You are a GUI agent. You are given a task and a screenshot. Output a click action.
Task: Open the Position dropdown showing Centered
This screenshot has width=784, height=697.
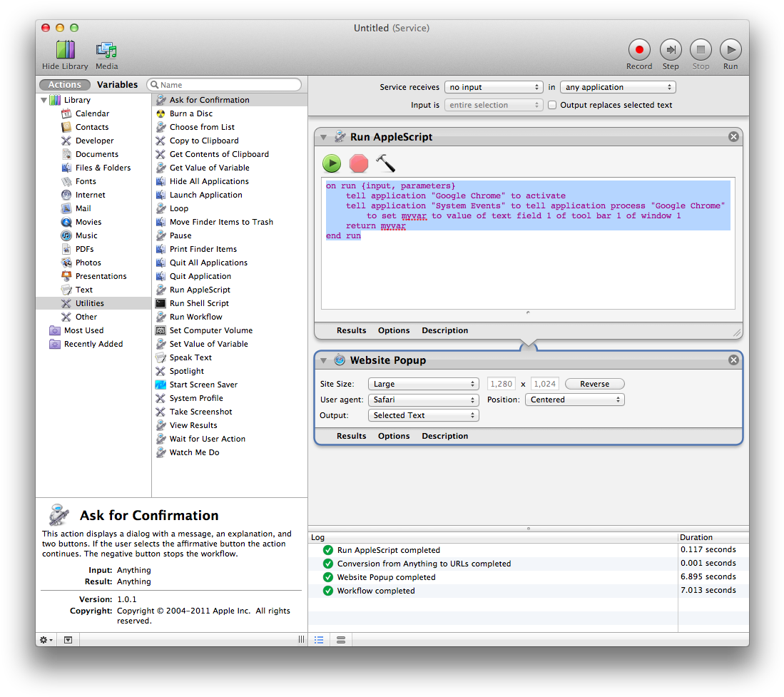point(574,400)
